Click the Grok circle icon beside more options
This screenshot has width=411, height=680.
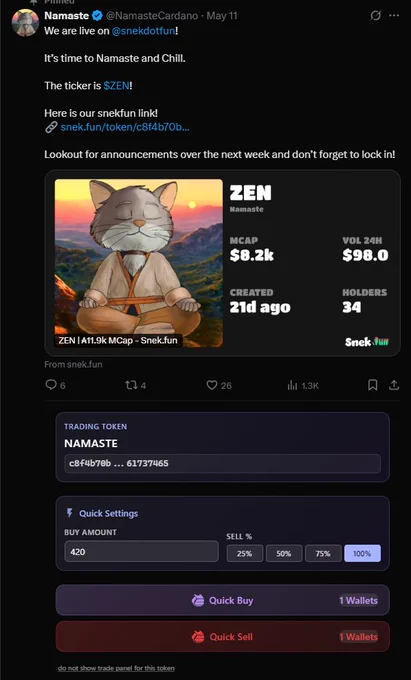[375, 16]
